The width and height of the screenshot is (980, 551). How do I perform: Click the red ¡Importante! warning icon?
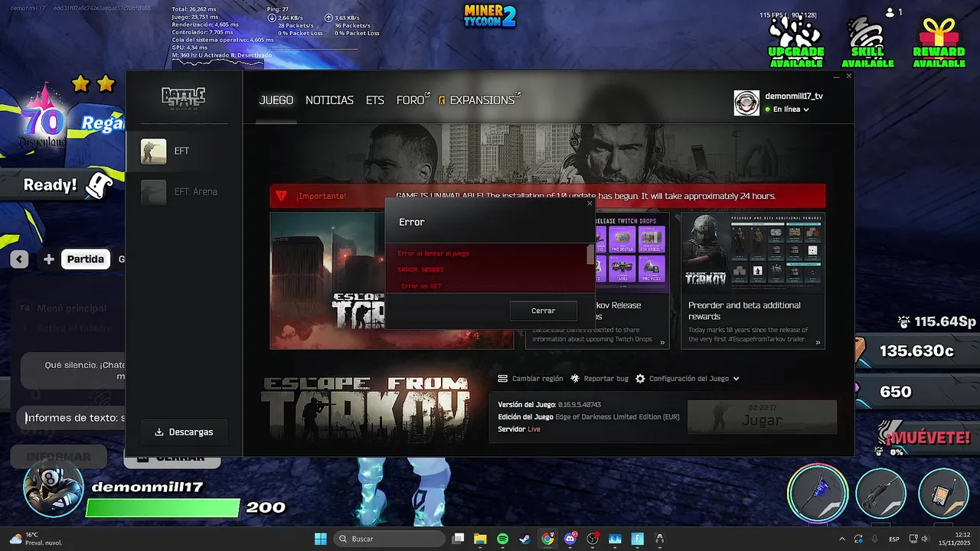(x=281, y=196)
